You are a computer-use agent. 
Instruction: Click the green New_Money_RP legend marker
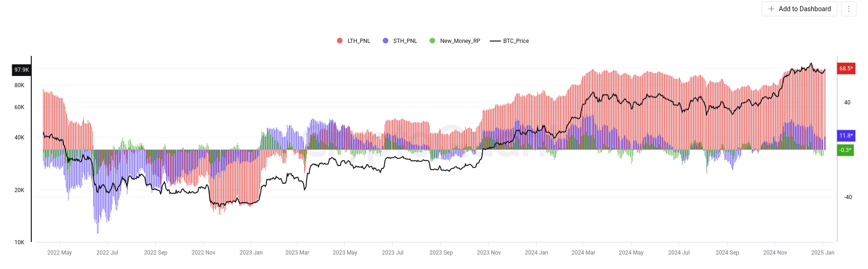432,41
